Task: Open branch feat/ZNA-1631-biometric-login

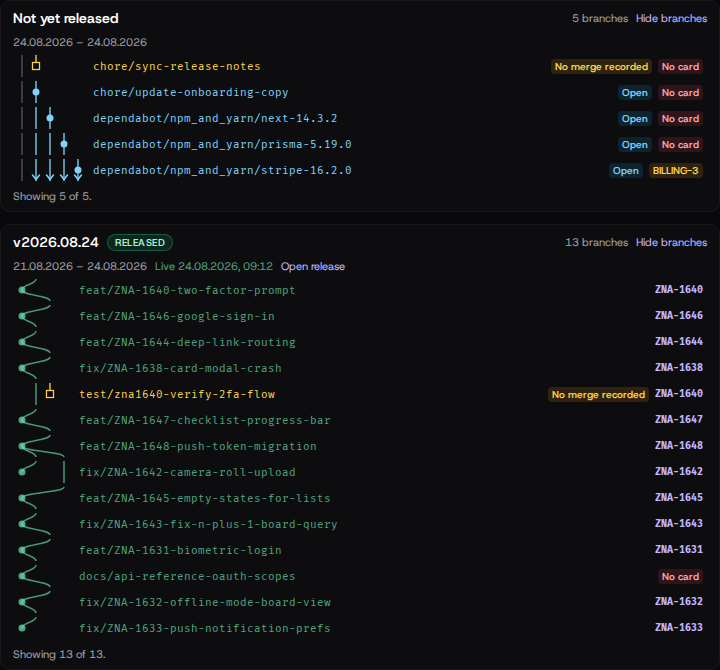Action: [180, 550]
